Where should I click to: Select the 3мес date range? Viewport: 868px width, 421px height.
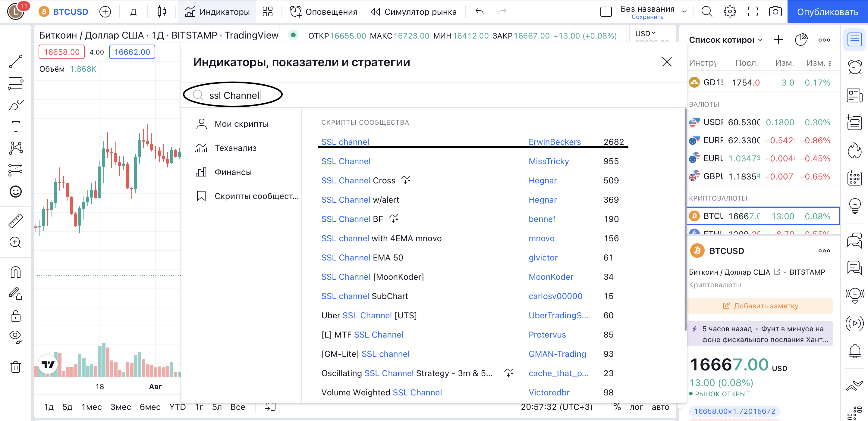click(121, 407)
